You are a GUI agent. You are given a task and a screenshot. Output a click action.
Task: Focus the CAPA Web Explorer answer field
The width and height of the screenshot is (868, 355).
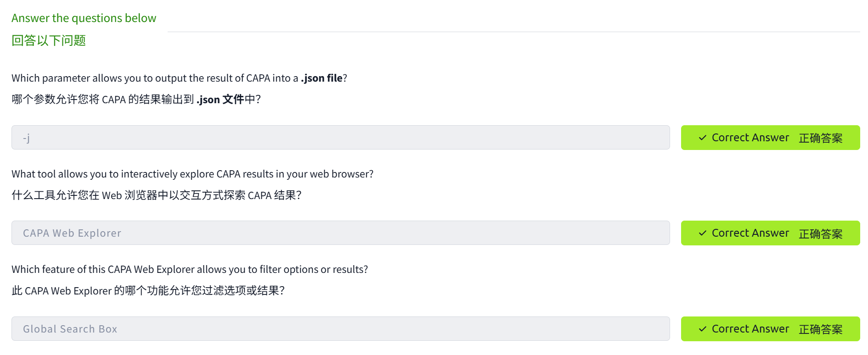pos(340,233)
